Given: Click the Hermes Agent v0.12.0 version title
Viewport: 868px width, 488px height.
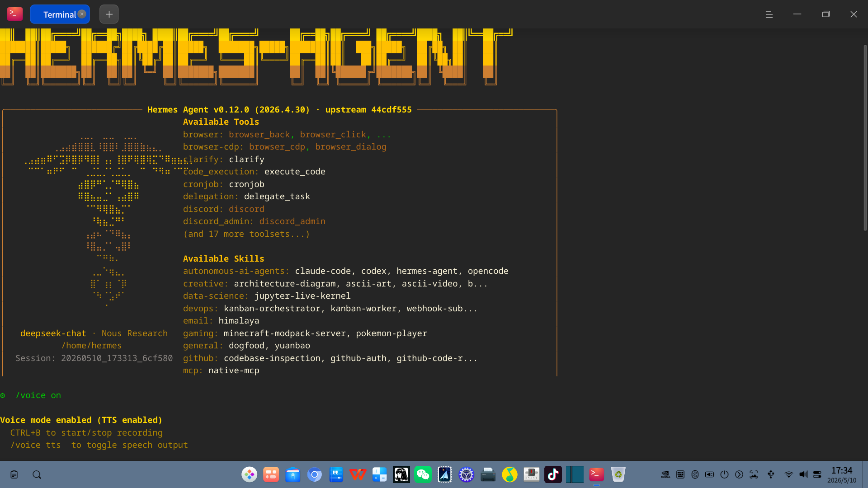Looking at the screenshot, I should pyautogui.click(x=279, y=110).
